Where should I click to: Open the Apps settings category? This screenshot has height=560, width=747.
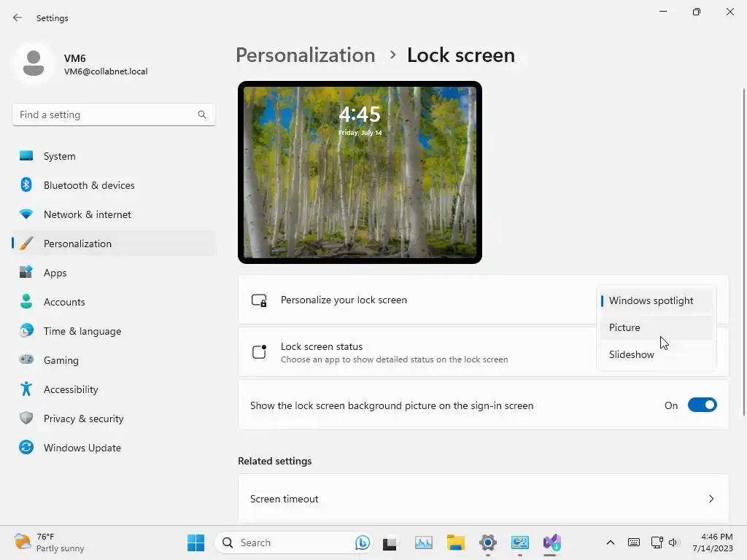tap(113, 273)
